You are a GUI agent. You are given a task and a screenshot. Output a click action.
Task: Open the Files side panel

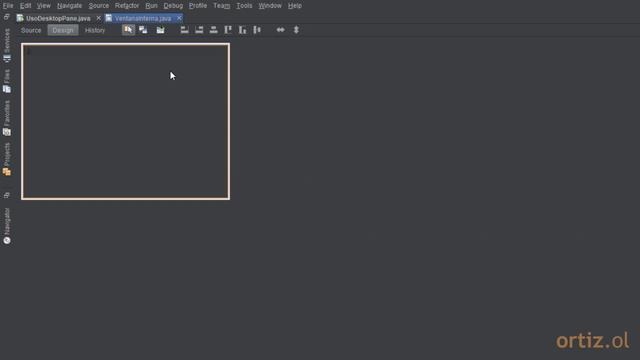(x=7, y=81)
